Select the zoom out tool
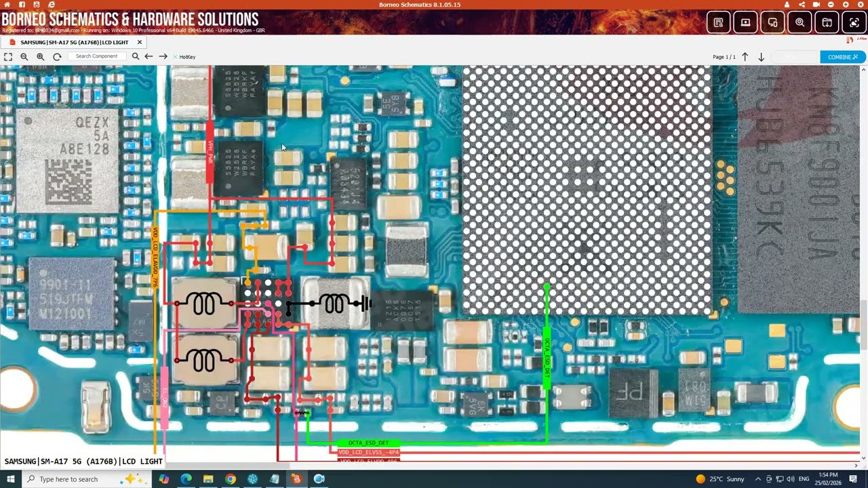 point(24,56)
